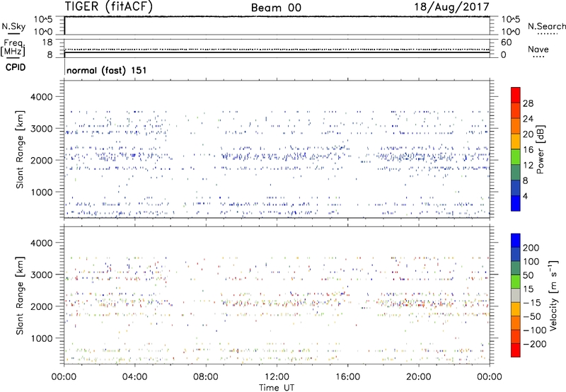This screenshot has width=566, height=392.
Task: Click the 28 tick label on Power colorbar
Action: [x=528, y=103]
